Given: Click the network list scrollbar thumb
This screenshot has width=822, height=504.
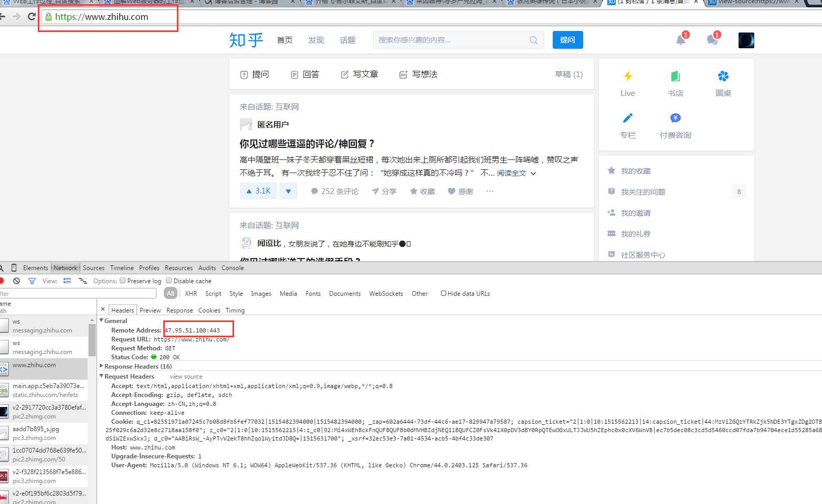Looking at the screenshot, I should point(92,340).
